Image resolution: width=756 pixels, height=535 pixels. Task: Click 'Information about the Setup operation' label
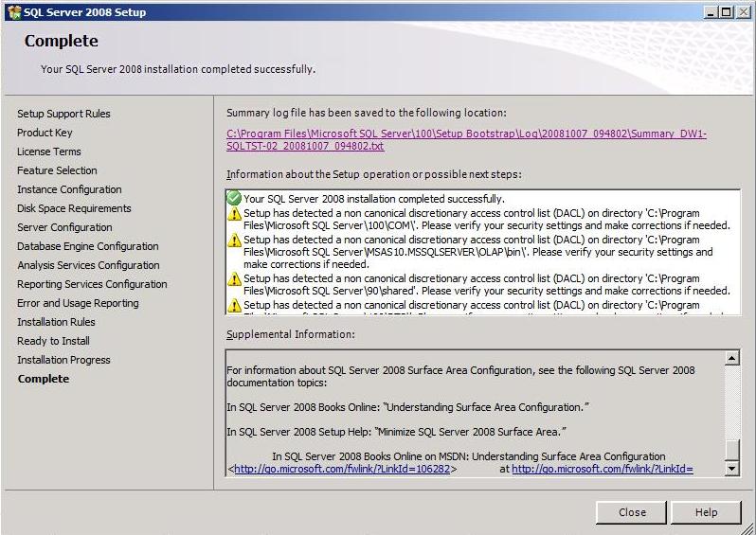374,174
